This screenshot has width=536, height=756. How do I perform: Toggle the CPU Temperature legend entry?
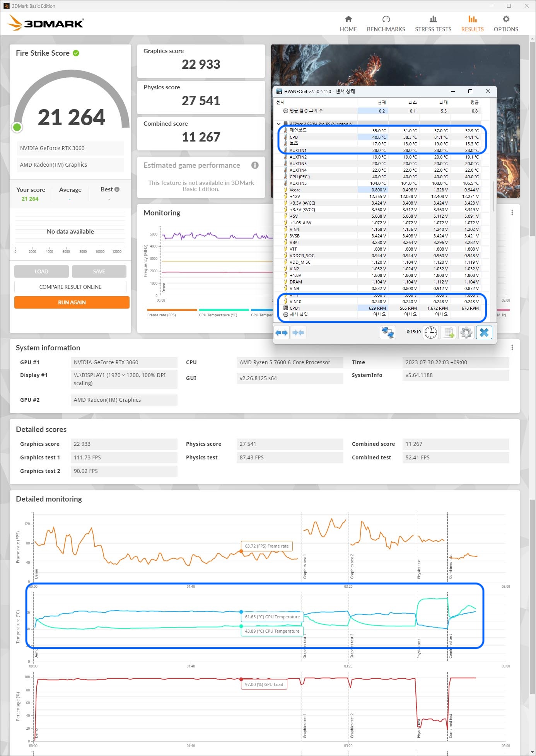tap(224, 312)
